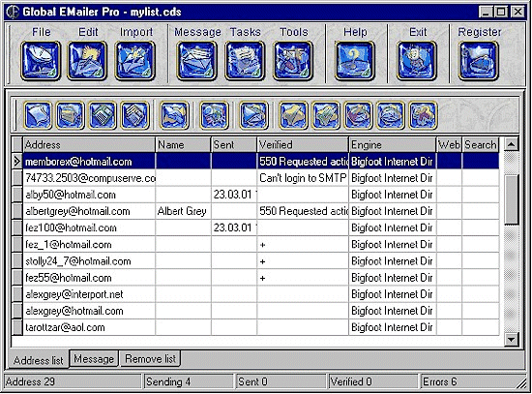
Task: Click the magnifier search toolbar icon
Action: click(214, 115)
